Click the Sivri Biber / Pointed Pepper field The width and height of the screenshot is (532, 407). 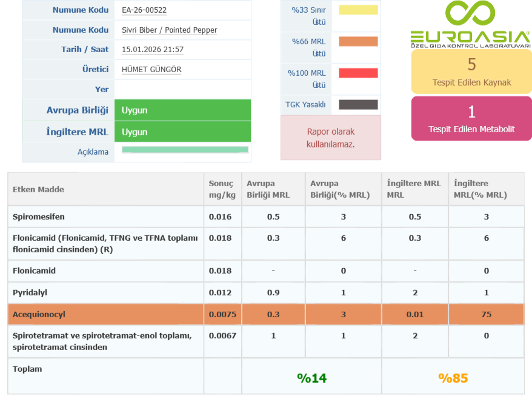(x=170, y=30)
